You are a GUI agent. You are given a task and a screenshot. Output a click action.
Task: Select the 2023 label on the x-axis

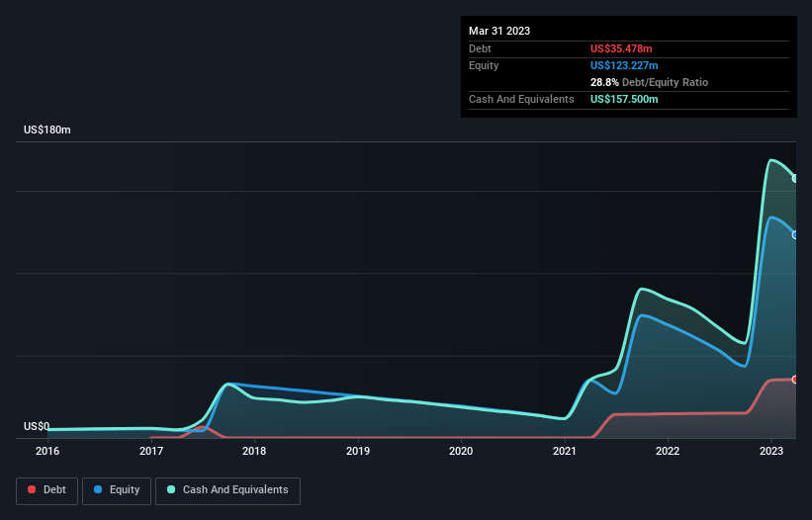pyautogui.click(x=771, y=451)
